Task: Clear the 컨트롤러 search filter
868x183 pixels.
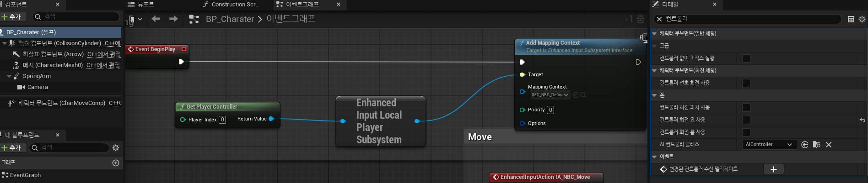Action: (659, 19)
